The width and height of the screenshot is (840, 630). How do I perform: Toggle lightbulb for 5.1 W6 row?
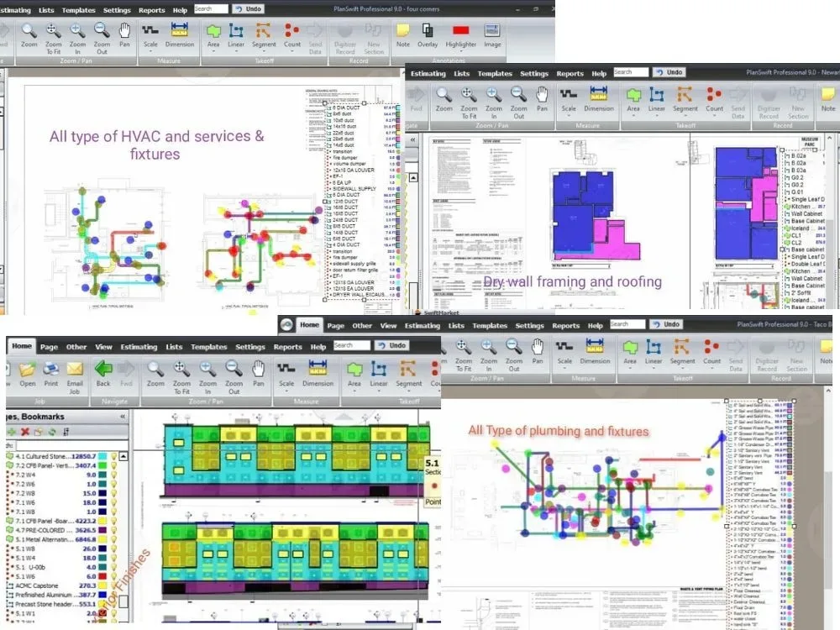click(113, 576)
